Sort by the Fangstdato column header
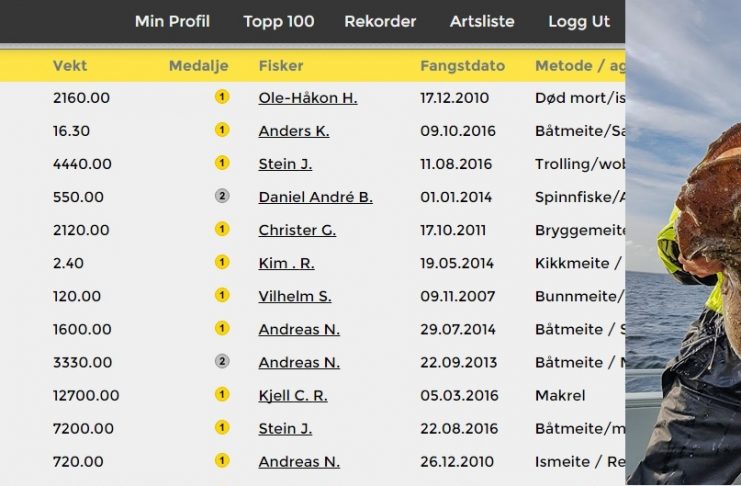This screenshot has width=741, height=486. point(463,66)
